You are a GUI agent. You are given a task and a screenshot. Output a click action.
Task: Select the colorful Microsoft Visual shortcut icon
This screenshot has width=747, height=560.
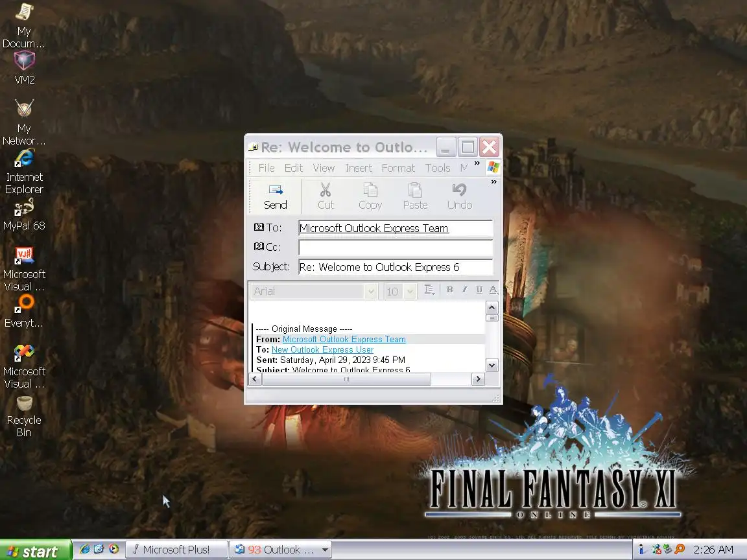pos(24,366)
